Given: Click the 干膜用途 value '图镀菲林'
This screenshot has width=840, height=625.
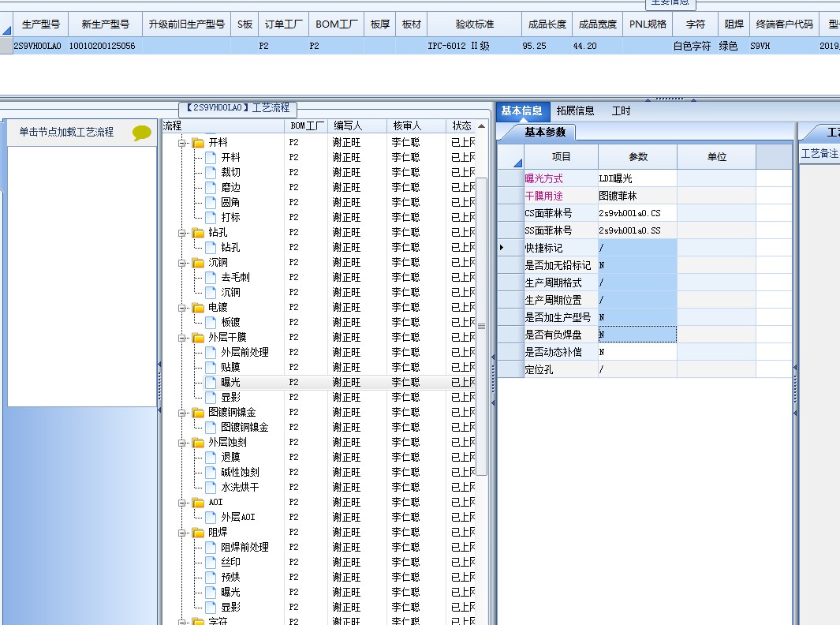Looking at the screenshot, I should tap(618, 196).
